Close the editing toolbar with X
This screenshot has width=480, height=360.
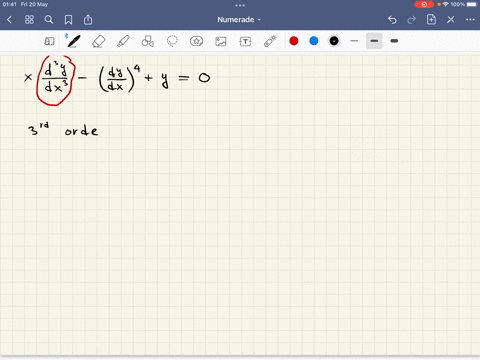pyautogui.click(x=451, y=20)
